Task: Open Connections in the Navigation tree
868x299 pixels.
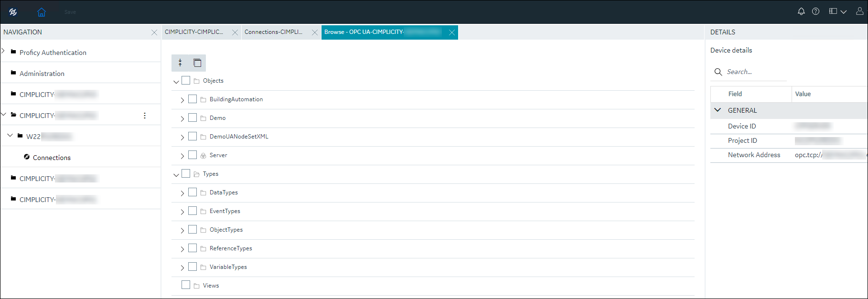Action: coord(52,158)
